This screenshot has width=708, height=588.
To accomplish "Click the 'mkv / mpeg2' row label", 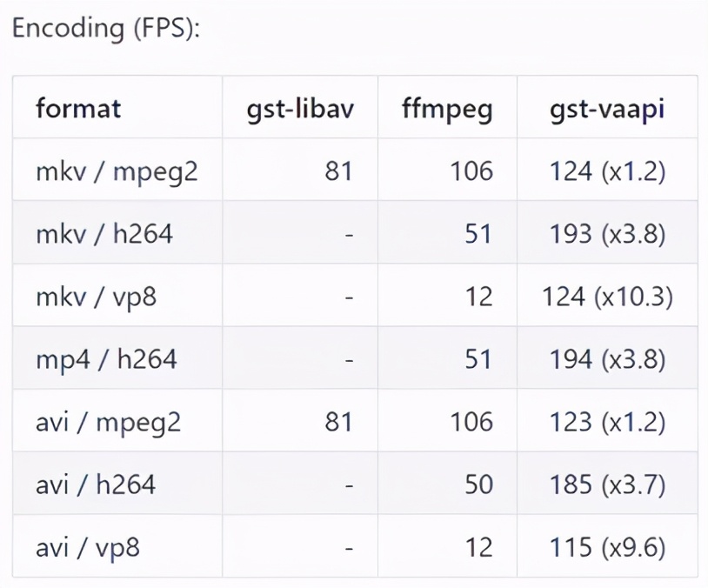I will click(x=117, y=172).
